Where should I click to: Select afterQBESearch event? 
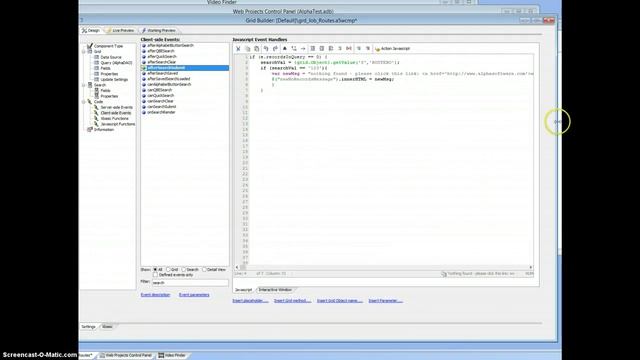(161, 51)
